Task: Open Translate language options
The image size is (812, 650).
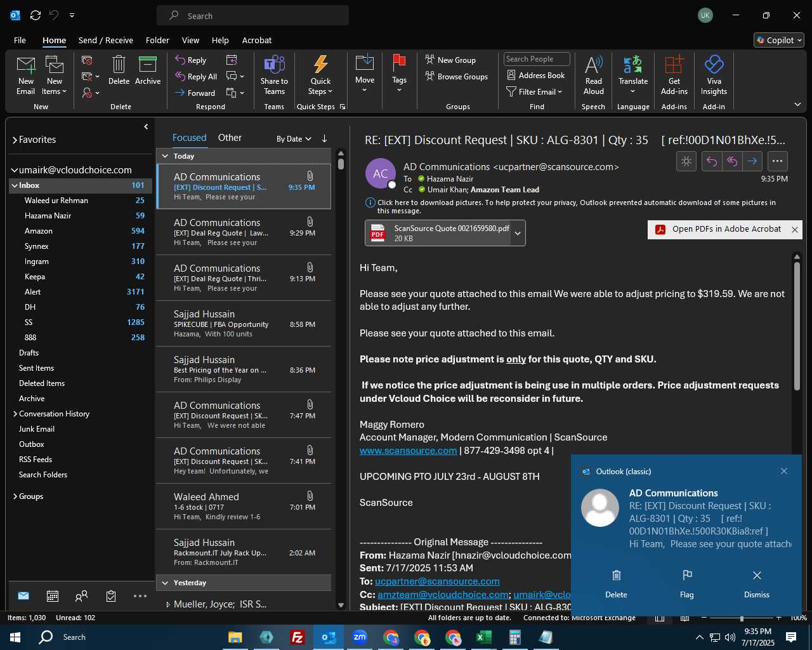Action: [x=633, y=74]
